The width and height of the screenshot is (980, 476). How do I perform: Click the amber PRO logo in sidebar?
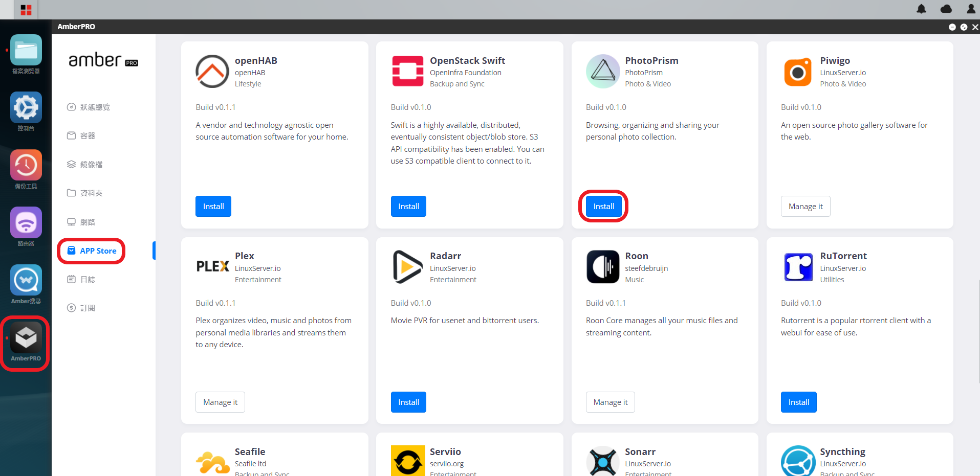coord(103,60)
